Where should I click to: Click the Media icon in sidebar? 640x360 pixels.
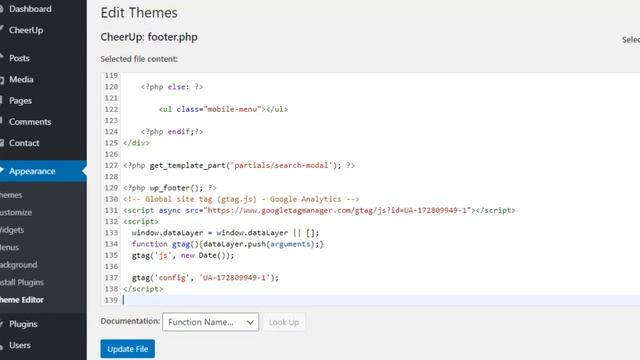click(x=2, y=79)
